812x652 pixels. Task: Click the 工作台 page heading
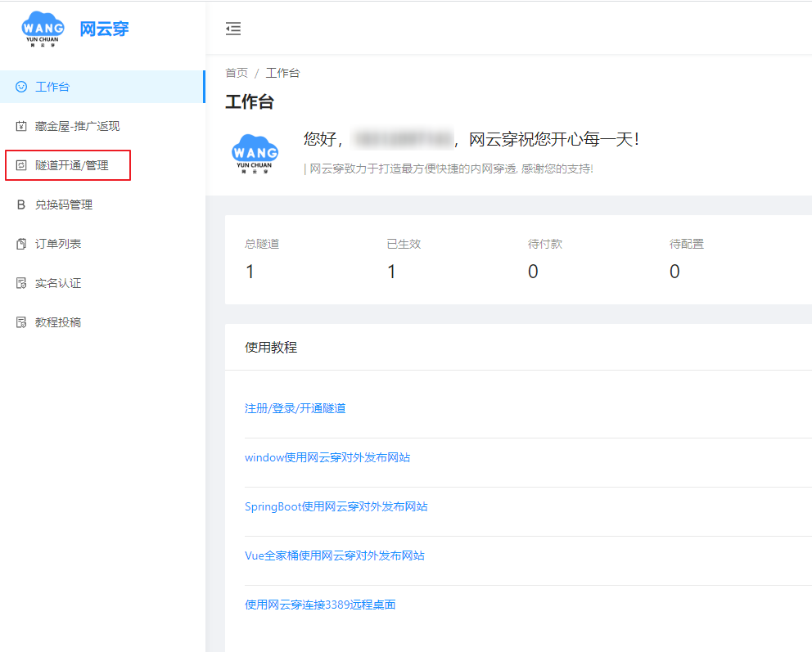click(250, 101)
